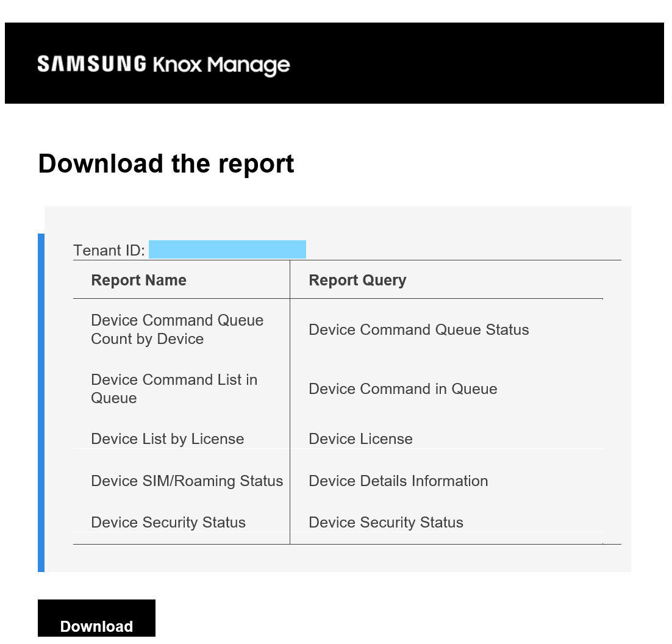The height and width of the screenshot is (644, 672).
Task: Select the Device List by License row
Action: pos(167,438)
